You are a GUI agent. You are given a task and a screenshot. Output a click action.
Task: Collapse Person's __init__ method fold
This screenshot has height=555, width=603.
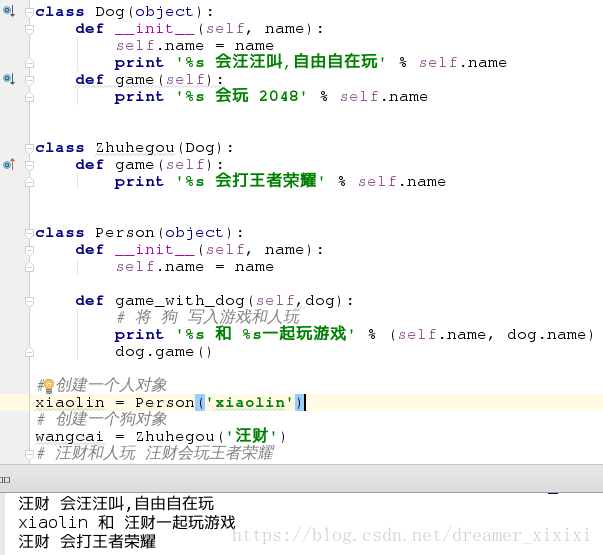[x=29, y=250]
